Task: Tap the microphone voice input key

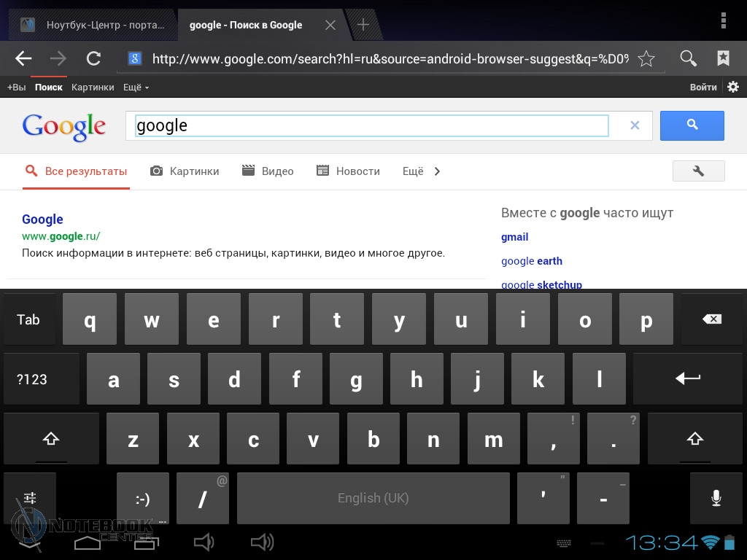Action: tap(716, 498)
